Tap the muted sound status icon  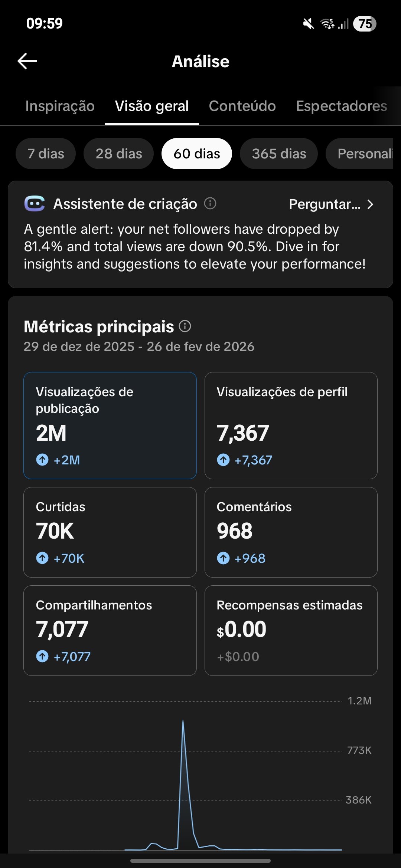pos(308,24)
